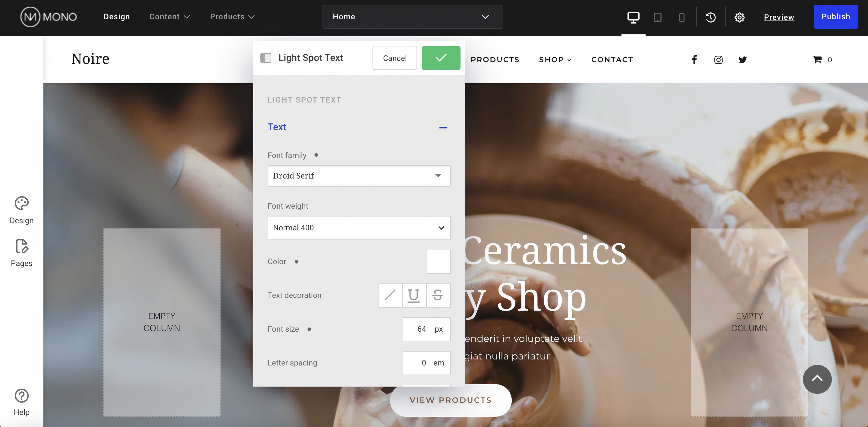Open the Help panel
This screenshot has height=427, width=868.
pos(22,402)
